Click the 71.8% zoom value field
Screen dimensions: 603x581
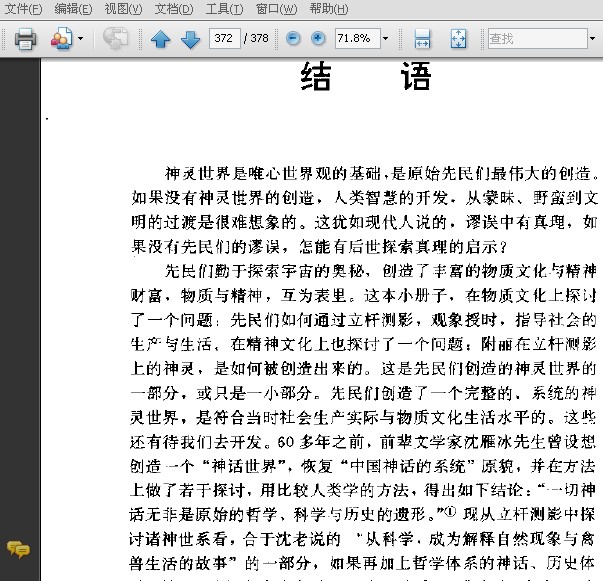click(x=354, y=39)
